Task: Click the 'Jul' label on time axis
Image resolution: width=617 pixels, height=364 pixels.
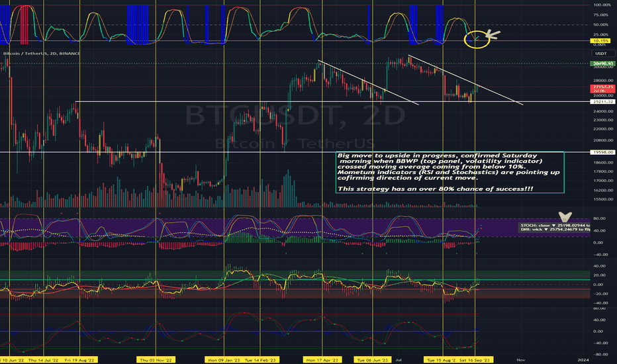Action: click(399, 360)
